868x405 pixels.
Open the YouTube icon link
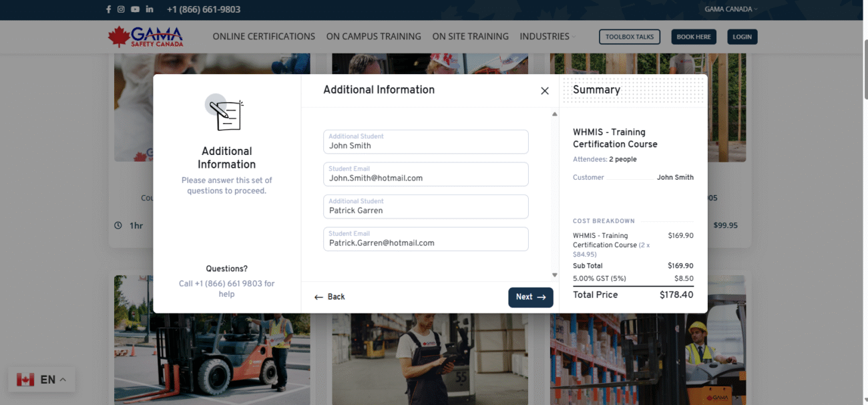pyautogui.click(x=135, y=9)
